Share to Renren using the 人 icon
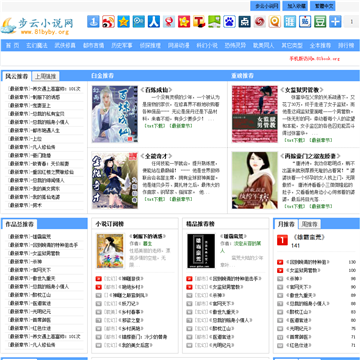Screen dimensions: 360x360 154,22
